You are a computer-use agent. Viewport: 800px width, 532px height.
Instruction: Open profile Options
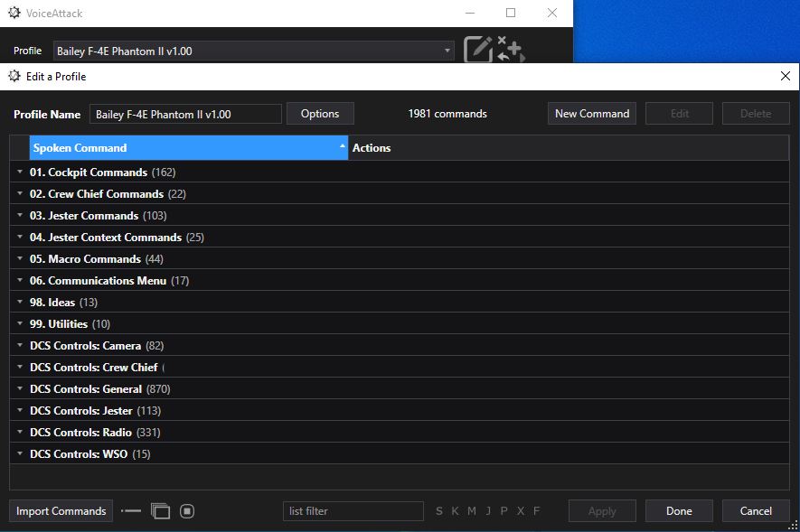320,114
